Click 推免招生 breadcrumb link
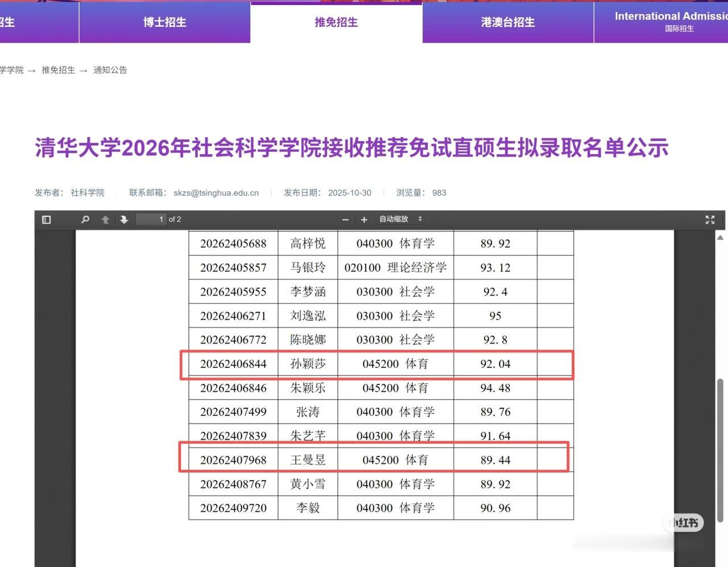Viewport: 728px width, 567px height. click(x=58, y=70)
